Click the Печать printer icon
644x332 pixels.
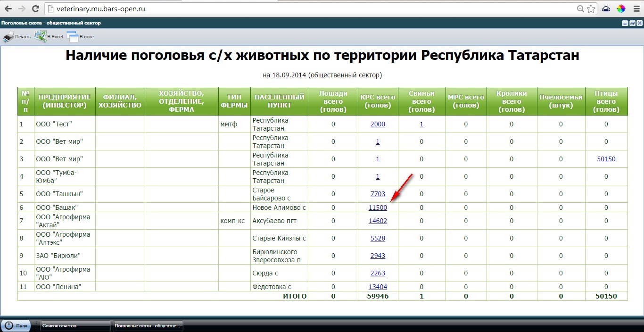[8, 36]
